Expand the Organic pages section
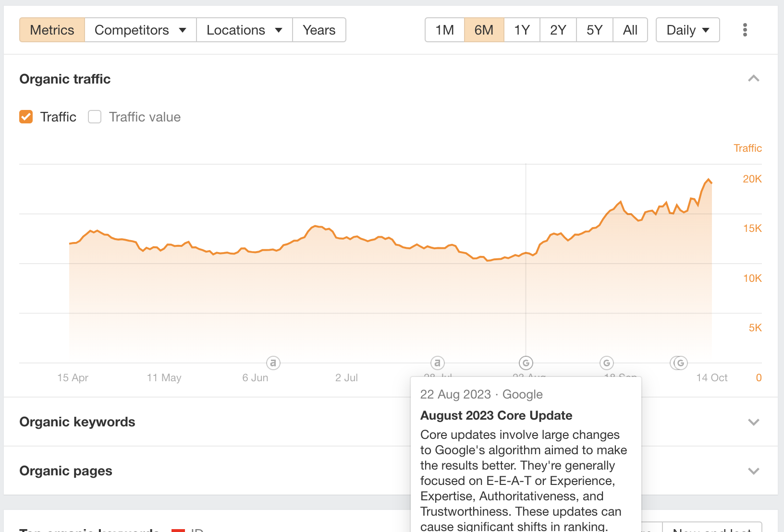 (x=754, y=471)
